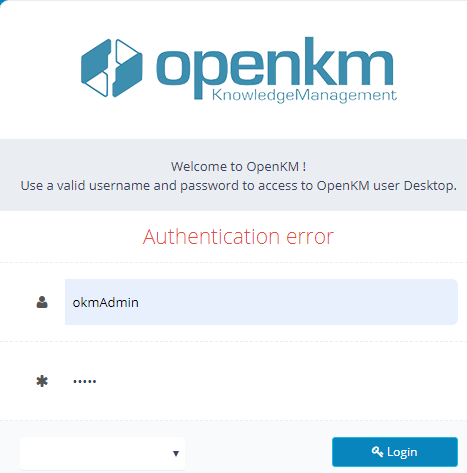Focus the username field containing okmAdmin
This screenshot has height=473, width=467.
(x=261, y=302)
